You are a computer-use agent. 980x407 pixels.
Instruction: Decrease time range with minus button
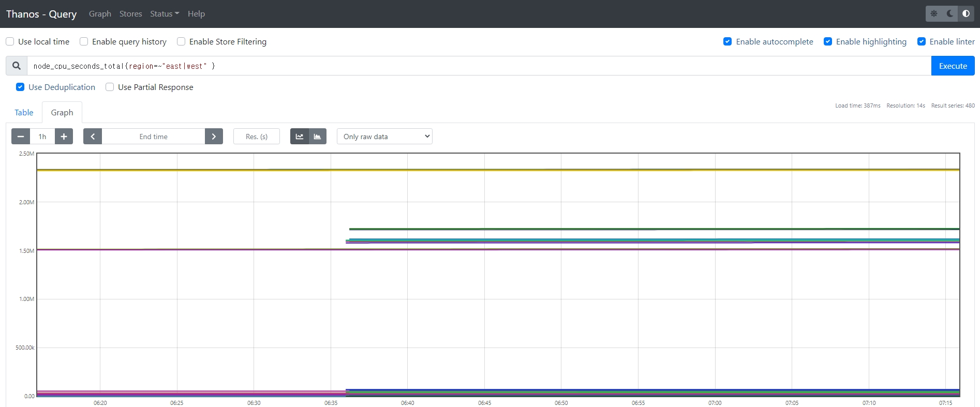pos(21,137)
